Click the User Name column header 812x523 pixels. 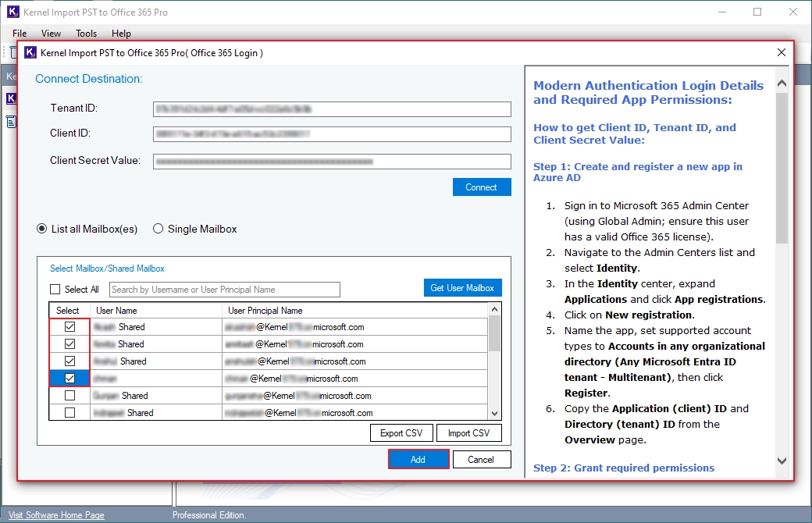(x=156, y=311)
